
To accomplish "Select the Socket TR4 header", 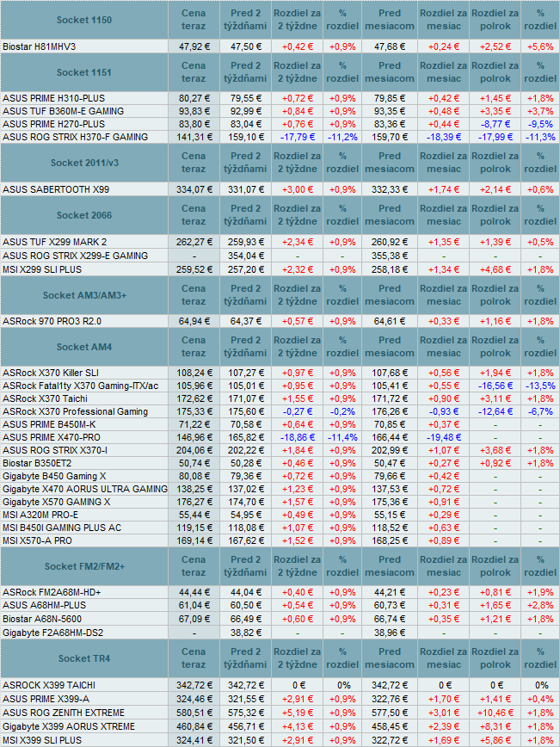I will [83, 658].
